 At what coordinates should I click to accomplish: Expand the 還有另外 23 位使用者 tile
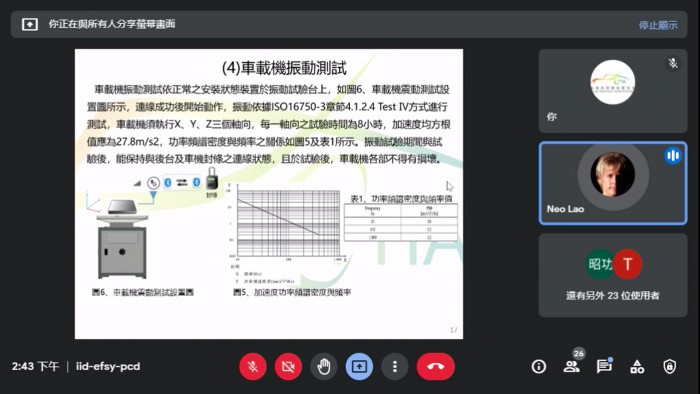612,275
